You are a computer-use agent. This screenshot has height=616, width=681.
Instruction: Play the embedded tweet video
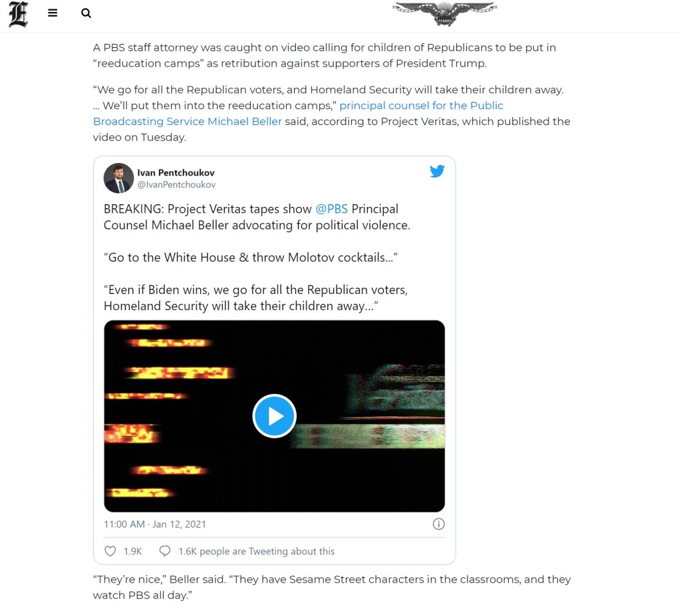[x=275, y=416]
